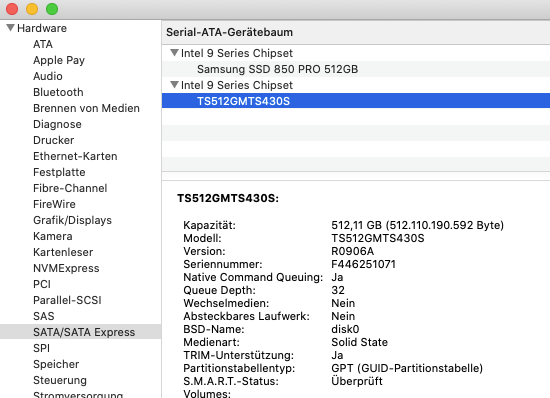550x398 pixels.
Task: Minimize window with the yellow button
Action: [x=32, y=9]
